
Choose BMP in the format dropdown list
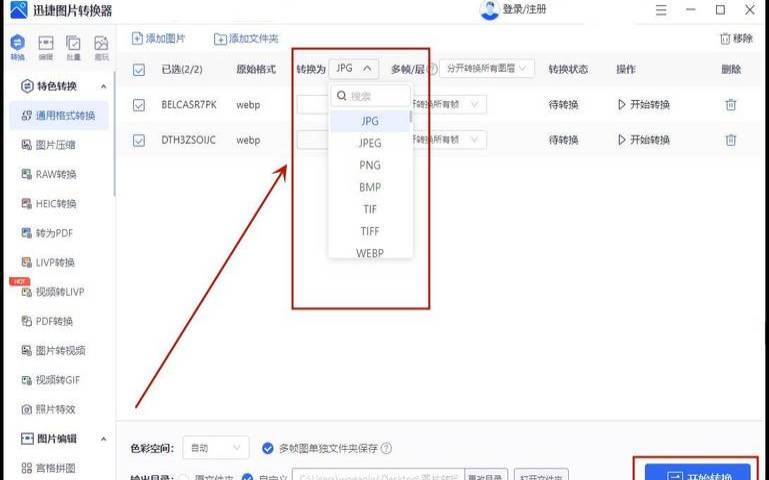tap(370, 187)
